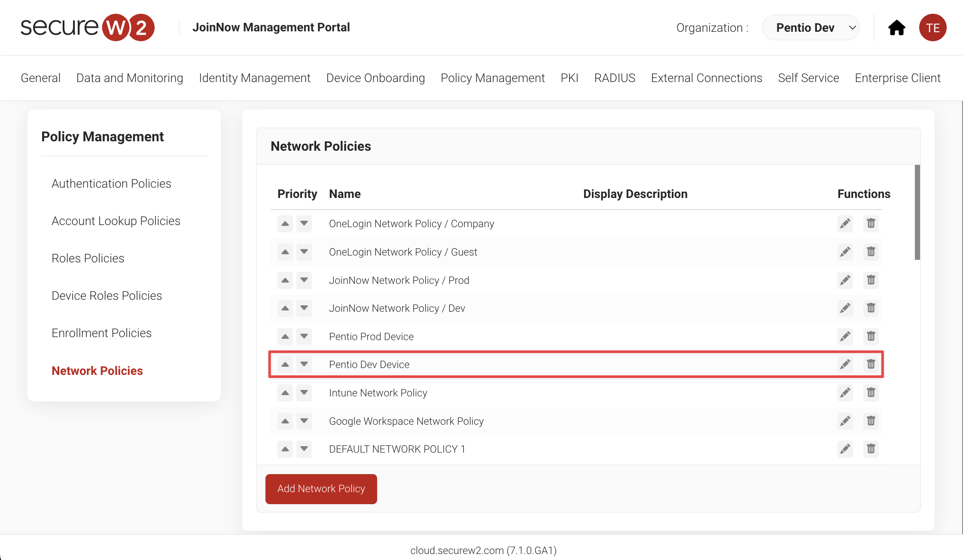Delete the OneLogin Network Policy / Company row
This screenshot has height=560, width=963.
[x=871, y=223]
